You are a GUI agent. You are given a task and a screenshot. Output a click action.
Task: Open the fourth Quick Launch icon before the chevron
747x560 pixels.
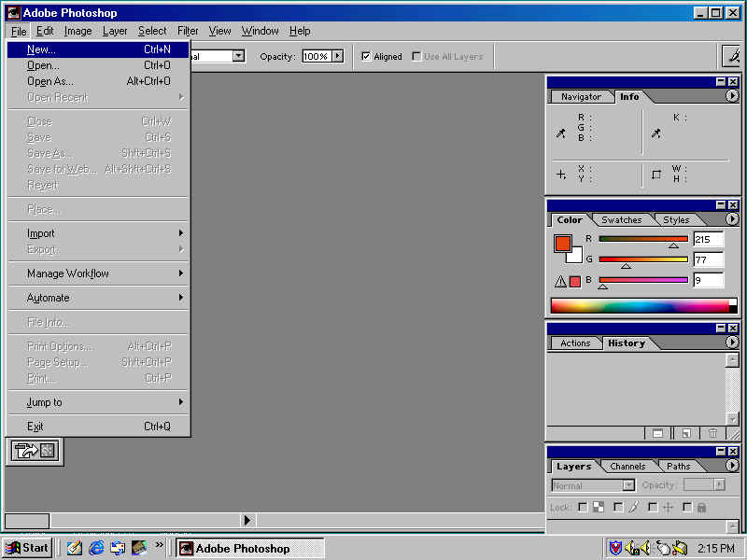tap(139, 548)
